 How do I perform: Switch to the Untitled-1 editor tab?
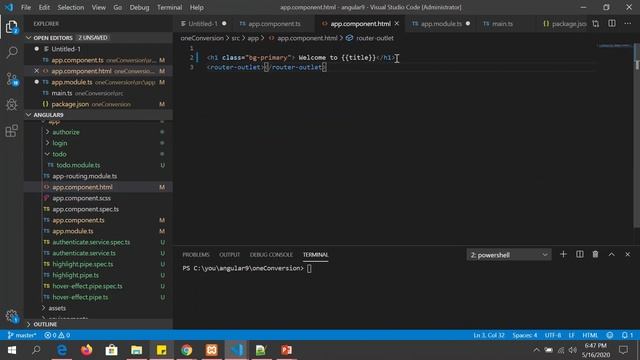[x=203, y=24]
